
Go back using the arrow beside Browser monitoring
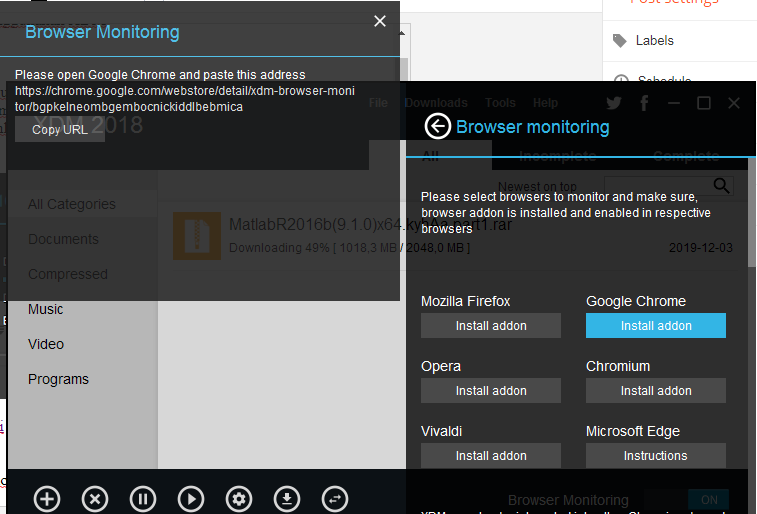point(437,126)
